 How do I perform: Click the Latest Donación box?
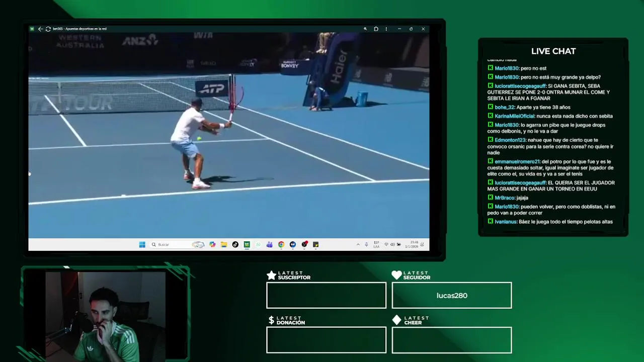pos(327,340)
